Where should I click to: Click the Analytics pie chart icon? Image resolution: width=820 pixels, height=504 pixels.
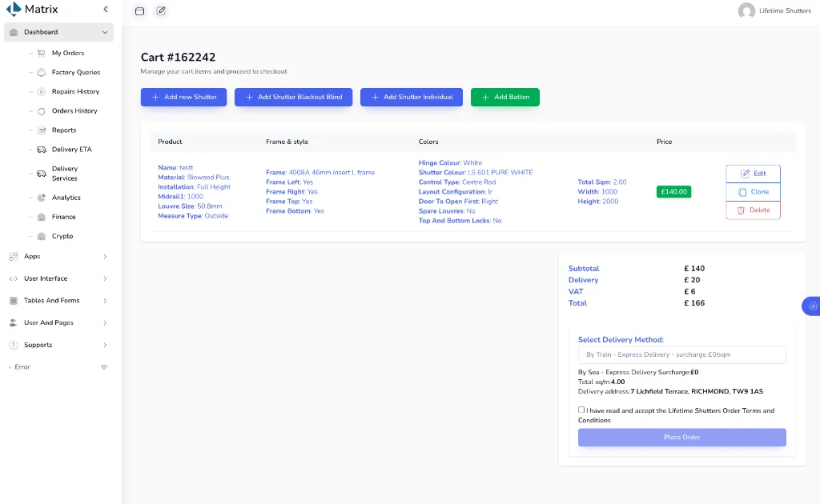42,198
